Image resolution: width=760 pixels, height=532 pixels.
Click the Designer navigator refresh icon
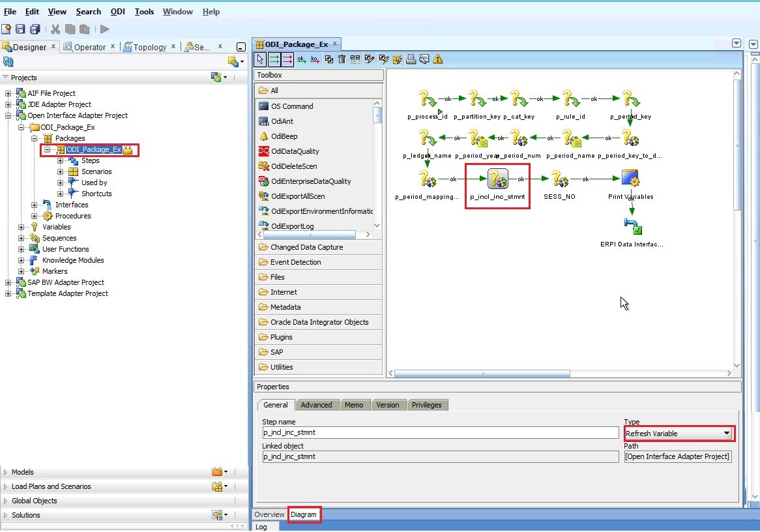7,61
